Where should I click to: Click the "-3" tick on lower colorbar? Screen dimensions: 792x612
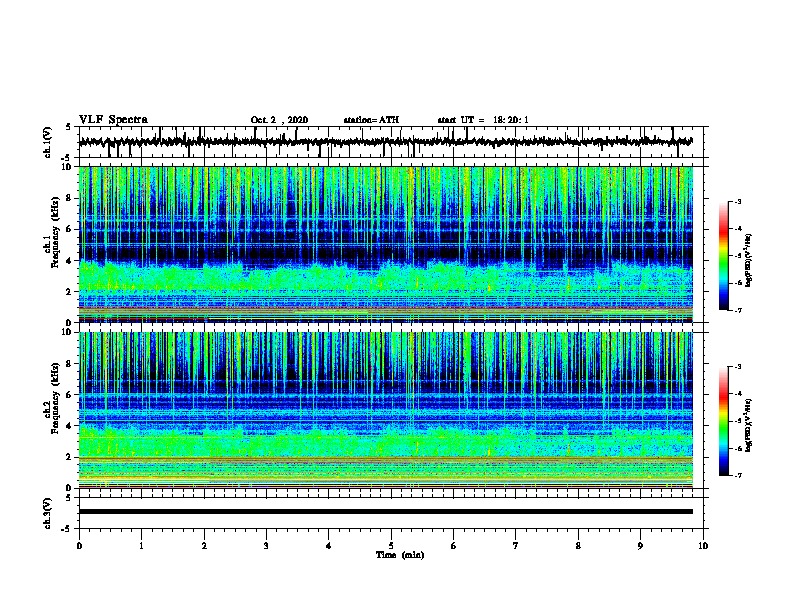tap(737, 367)
